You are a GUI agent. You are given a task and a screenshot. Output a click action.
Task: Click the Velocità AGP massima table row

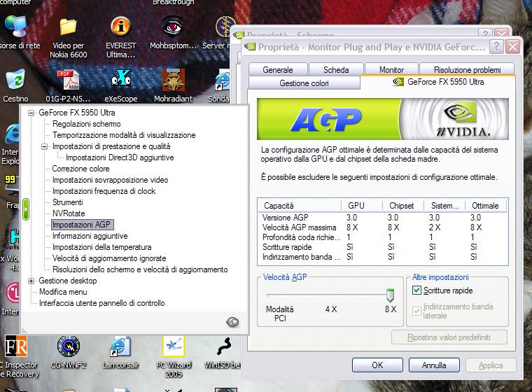(382, 227)
